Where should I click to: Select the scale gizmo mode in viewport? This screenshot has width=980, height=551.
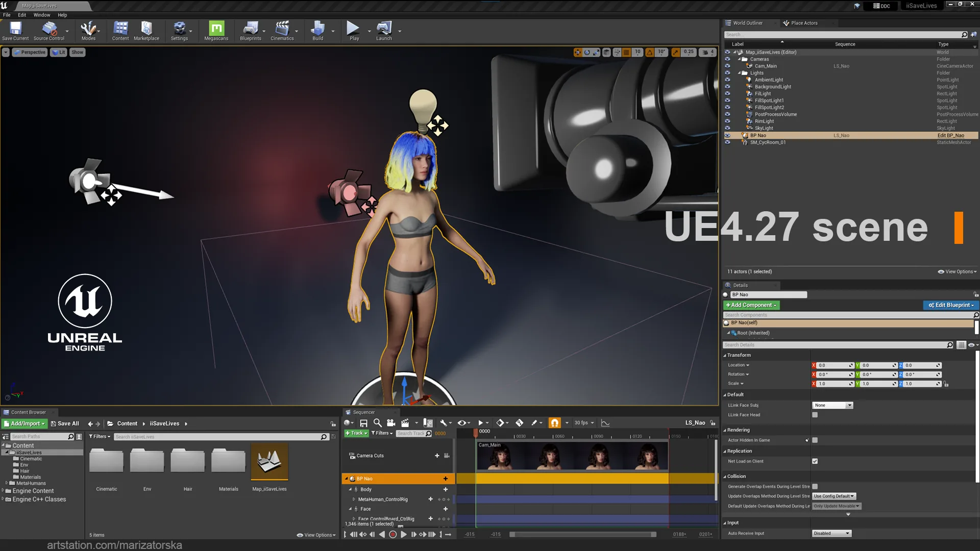[596, 52]
